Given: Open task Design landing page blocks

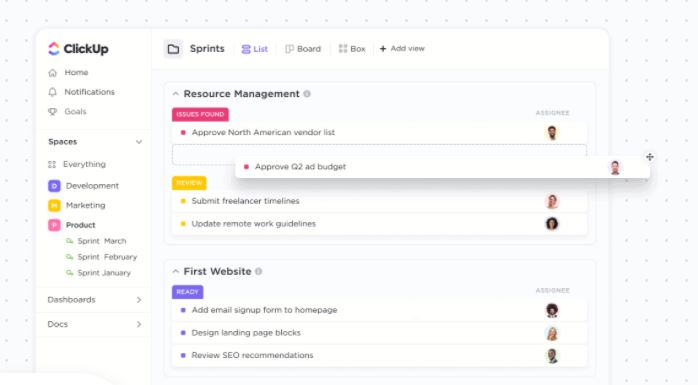Looking at the screenshot, I should [x=246, y=332].
